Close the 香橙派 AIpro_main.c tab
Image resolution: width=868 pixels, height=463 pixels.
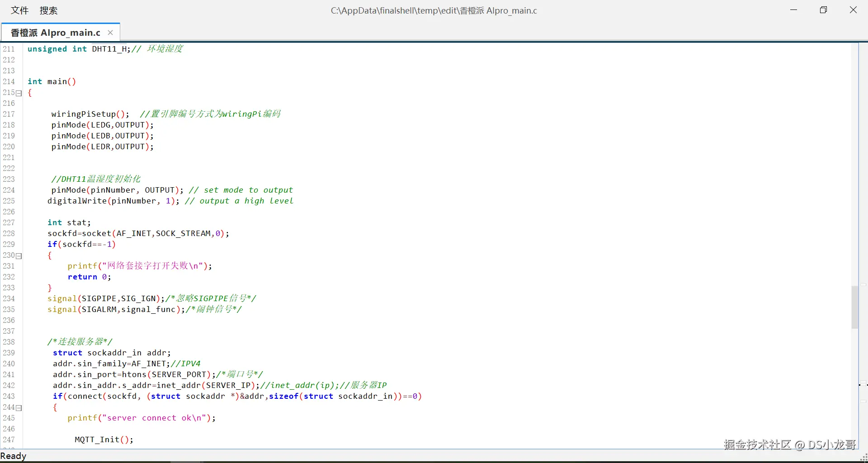110,33
